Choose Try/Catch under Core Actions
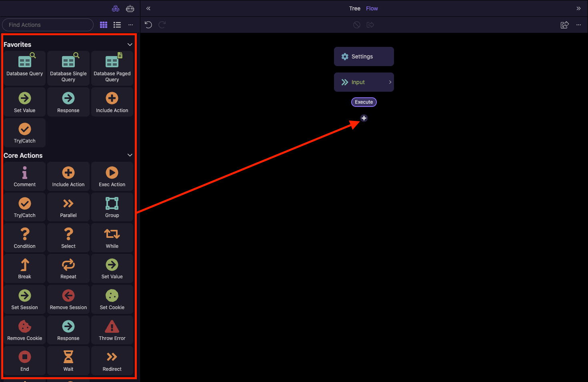Viewport: 588px width, 382px height. click(25, 207)
